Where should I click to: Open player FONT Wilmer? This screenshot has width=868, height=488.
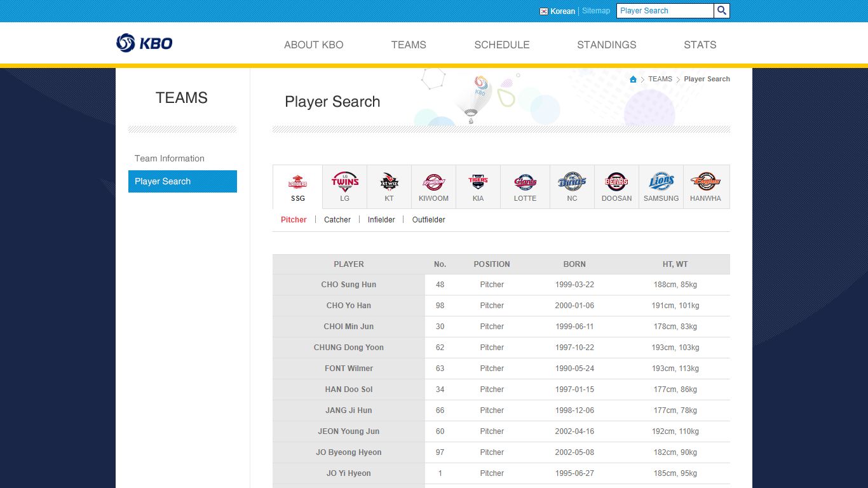pos(349,369)
